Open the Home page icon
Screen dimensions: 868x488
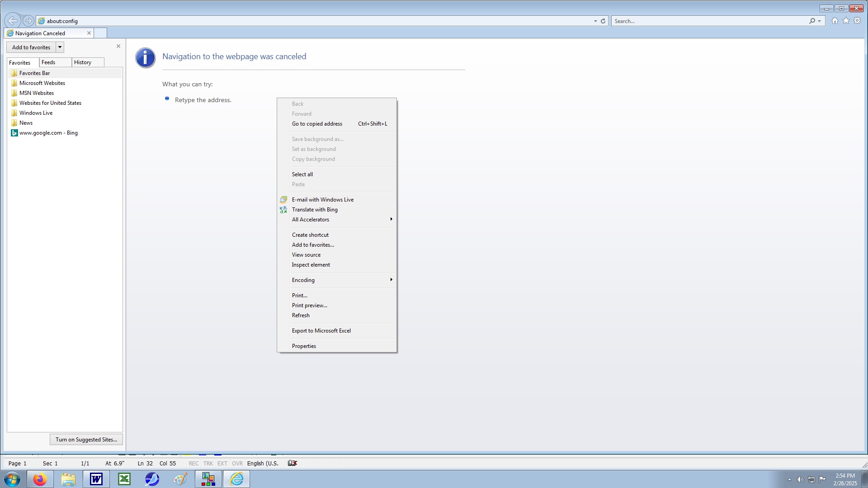[835, 21]
